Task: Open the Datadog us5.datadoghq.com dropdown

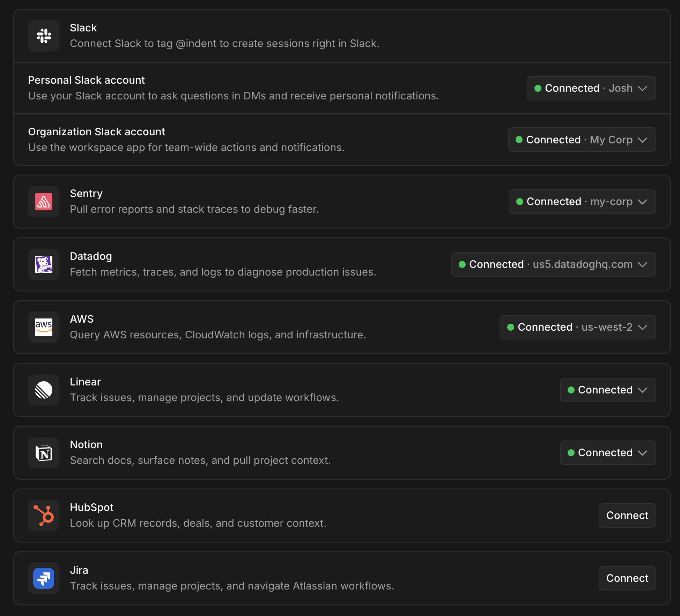Action: tap(553, 264)
